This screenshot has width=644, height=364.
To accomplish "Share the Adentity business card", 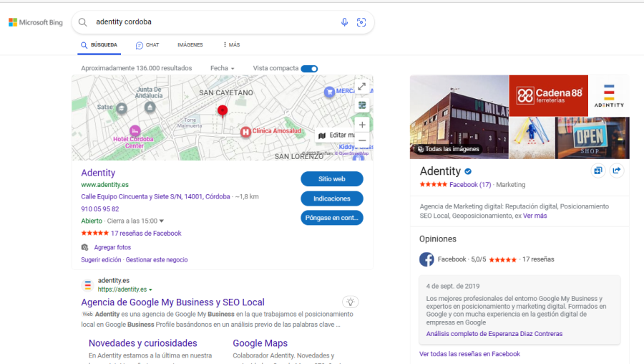I will click(x=617, y=171).
